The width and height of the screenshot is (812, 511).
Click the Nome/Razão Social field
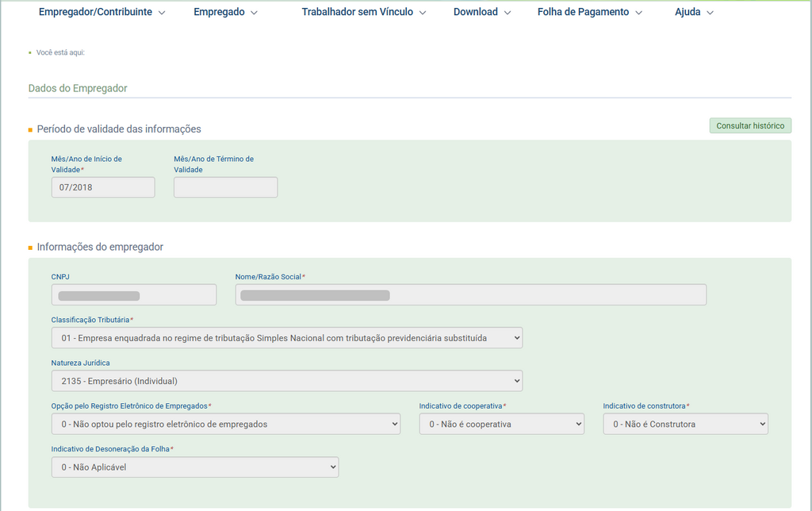[470, 295]
